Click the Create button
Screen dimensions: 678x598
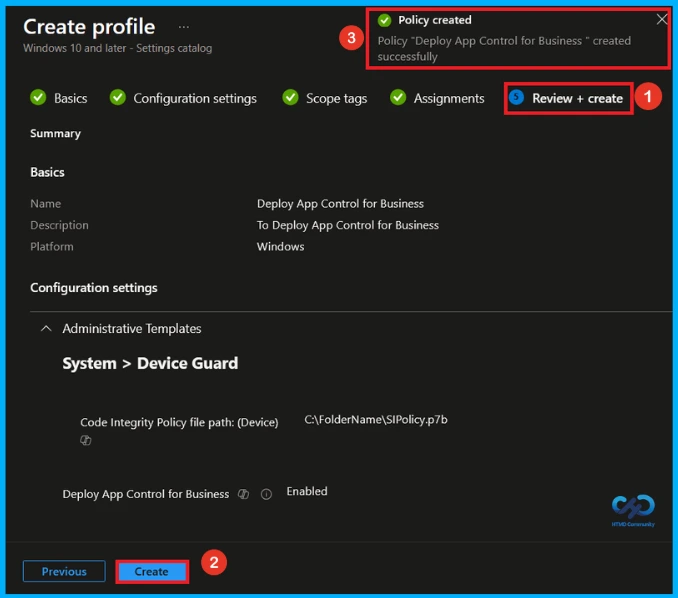[151, 572]
